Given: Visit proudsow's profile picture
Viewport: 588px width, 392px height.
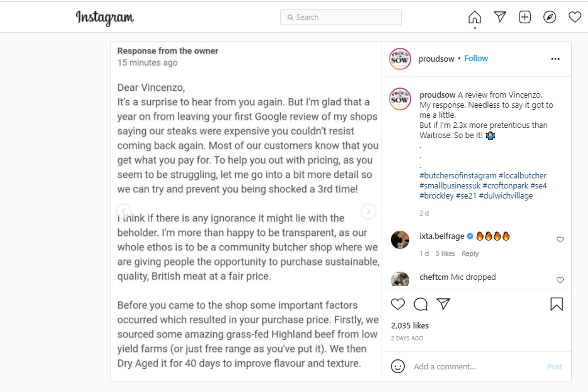Looking at the screenshot, I should (x=400, y=58).
